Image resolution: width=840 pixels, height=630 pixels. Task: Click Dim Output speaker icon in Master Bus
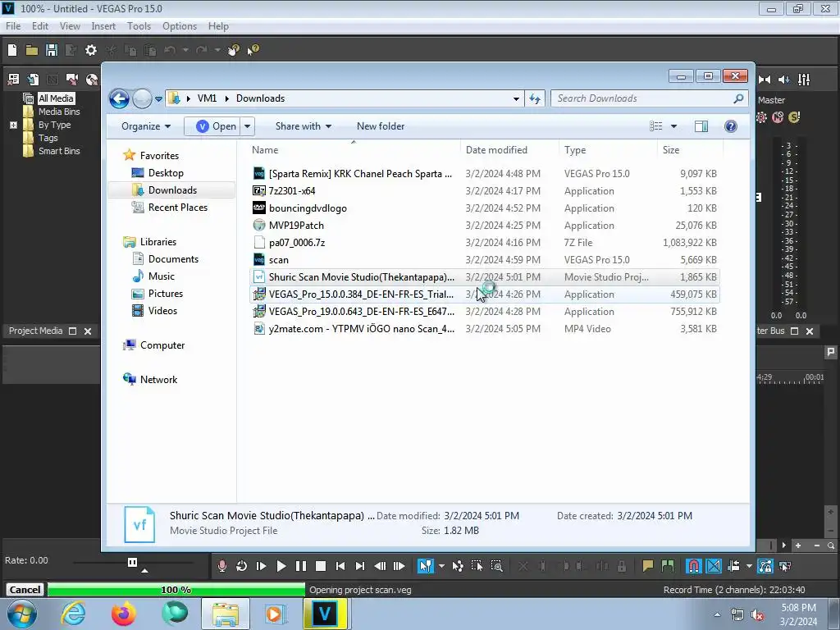784,80
